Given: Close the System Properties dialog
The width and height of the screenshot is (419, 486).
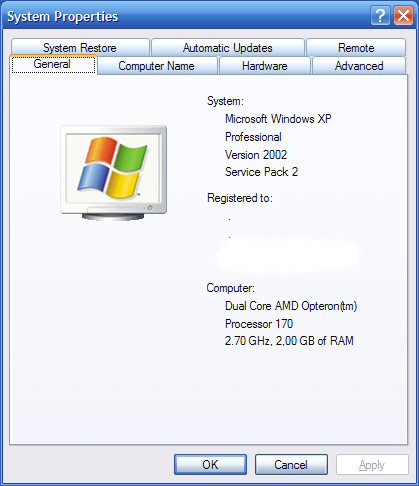Looking at the screenshot, I should [403, 15].
